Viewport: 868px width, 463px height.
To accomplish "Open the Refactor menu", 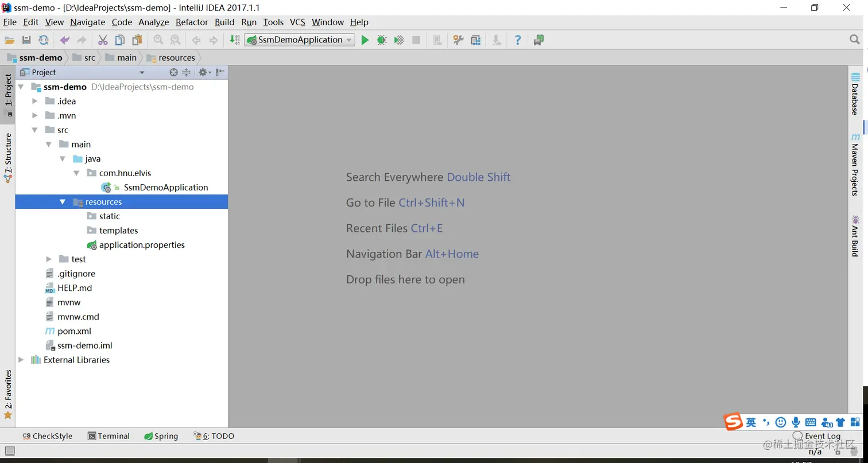I will pos(192,22).
